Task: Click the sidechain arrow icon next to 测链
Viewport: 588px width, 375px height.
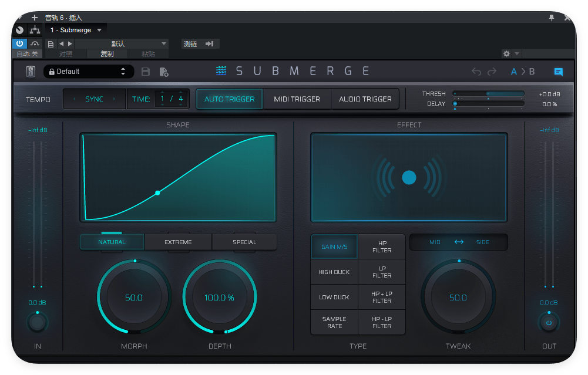Action: click(210, 44)
